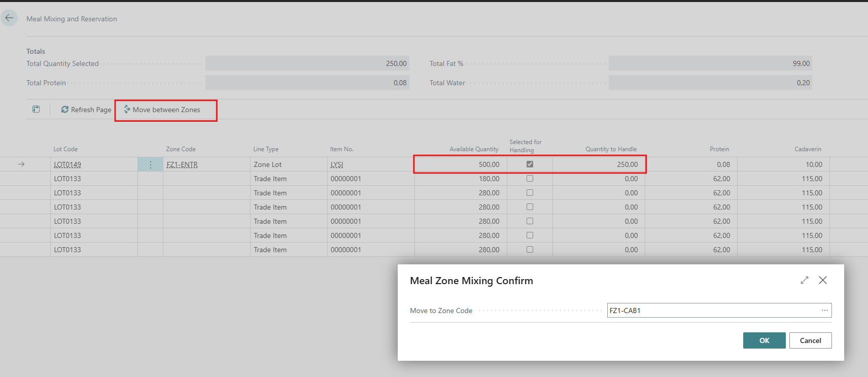Select the Total Fat % value field

tap(710, 63)
